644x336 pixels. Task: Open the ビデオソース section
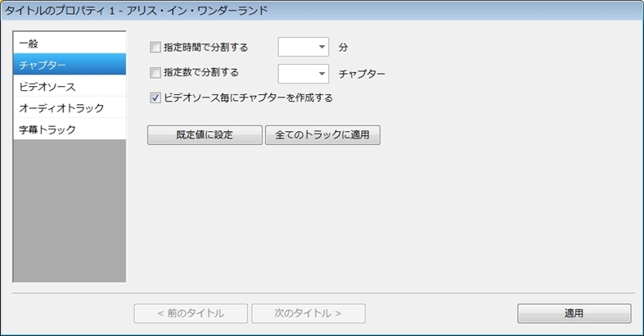(x=70, y=86)
